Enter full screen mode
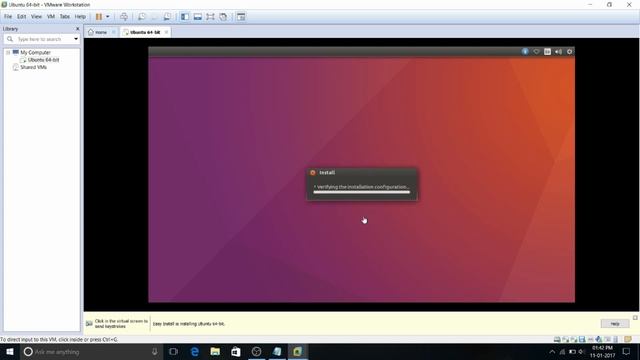Screen dimensions: 640x360 [210, 17]
